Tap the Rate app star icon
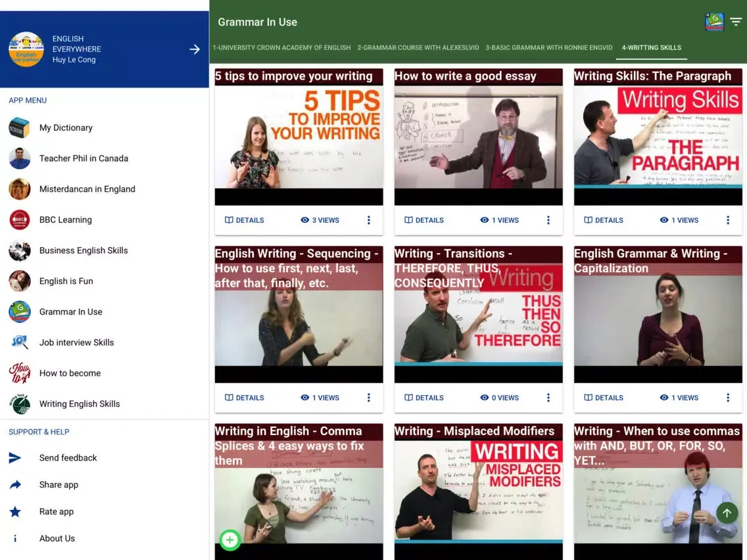This screenshot has width=747, height=560. 15,511
